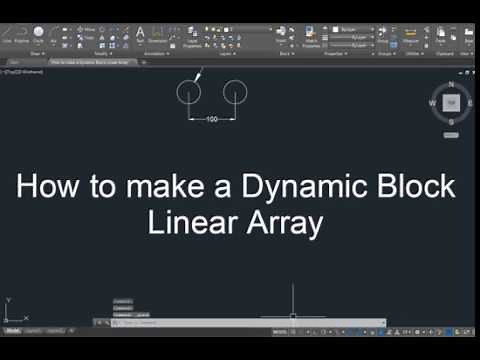The image size is (480, 360).
Task: Click in the command line input field
Action: pyautogui.click(x=247, y=323)
